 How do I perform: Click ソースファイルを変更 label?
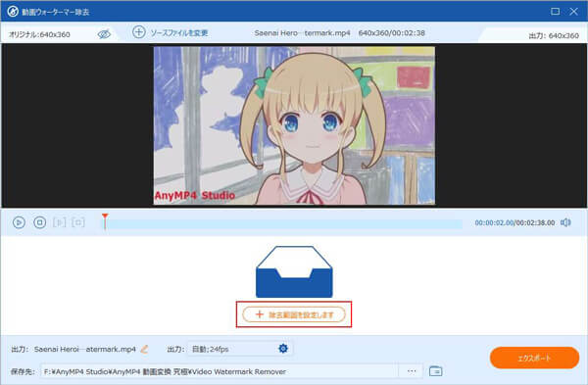[179, 33]
